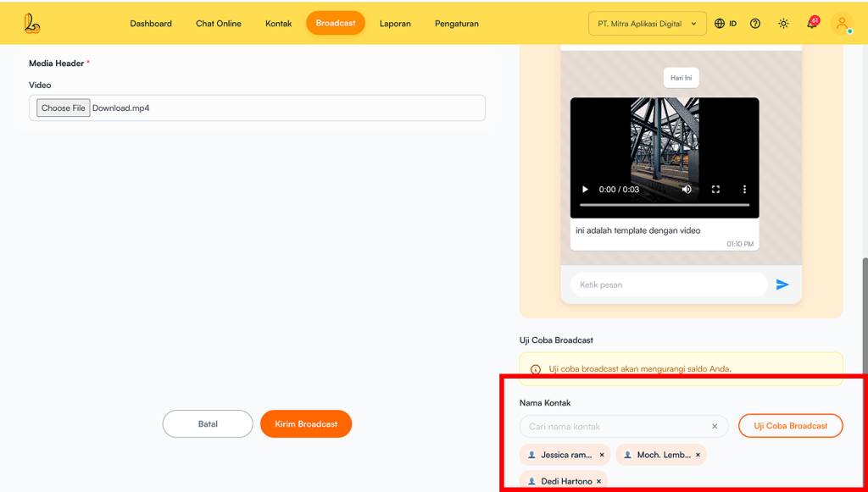Open the help question mark icon

point(755,24)
